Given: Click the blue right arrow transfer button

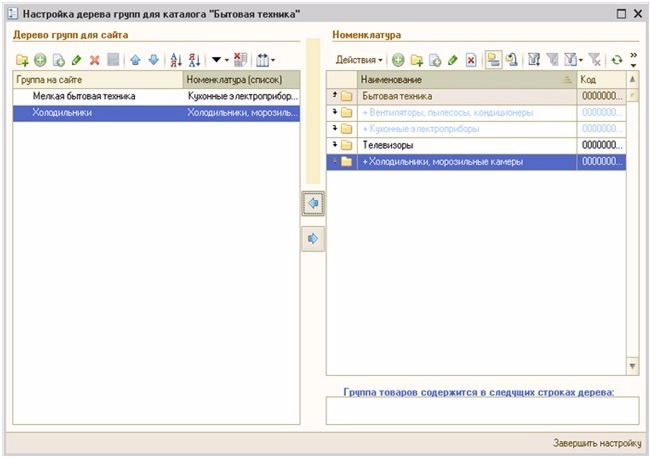Looking at the screenshot, I should tap(312, 238).
